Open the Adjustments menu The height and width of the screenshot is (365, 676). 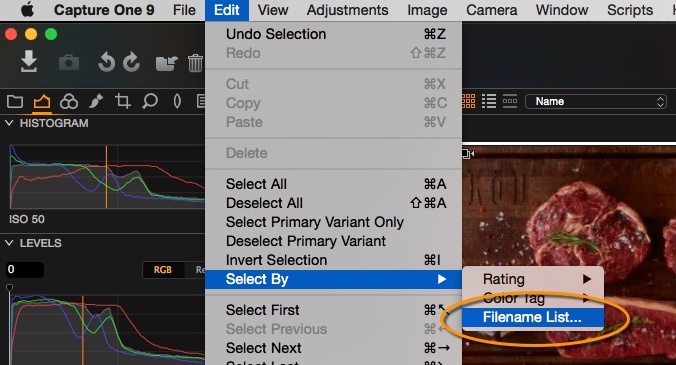[x=347, y=10]
